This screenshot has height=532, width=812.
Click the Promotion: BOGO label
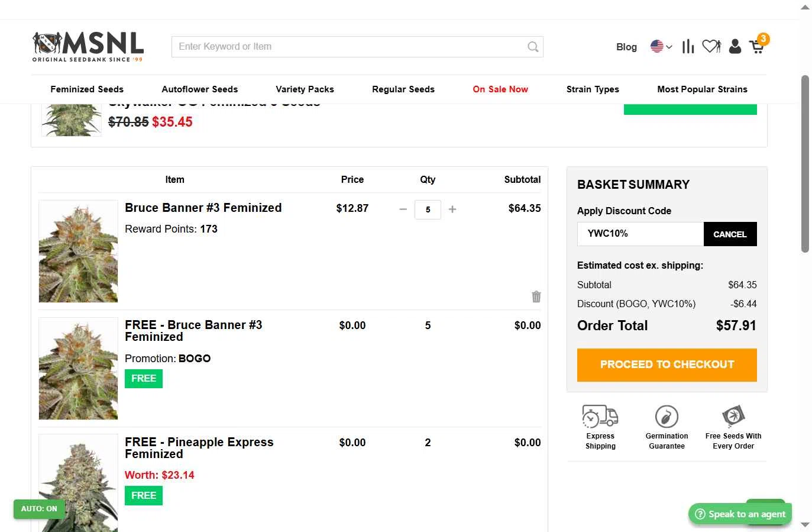pos(168,359)
